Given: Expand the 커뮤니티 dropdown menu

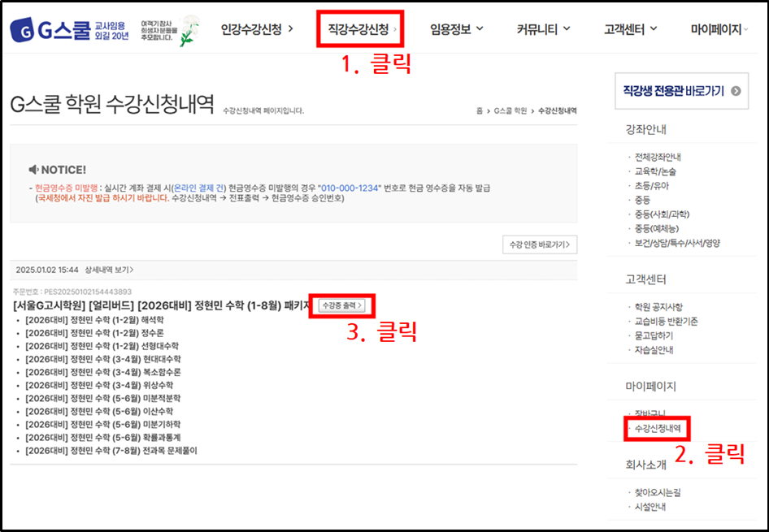Looking at the screenshot, I should coord(543,29).
